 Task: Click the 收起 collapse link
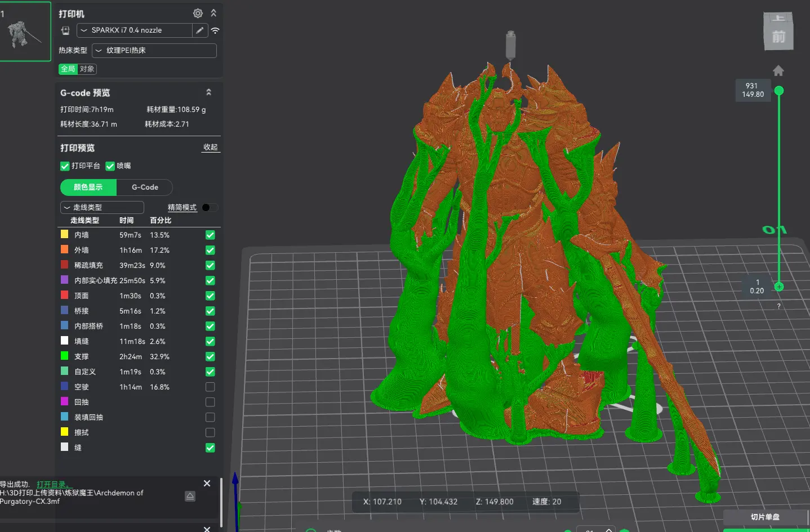(211, 147)
